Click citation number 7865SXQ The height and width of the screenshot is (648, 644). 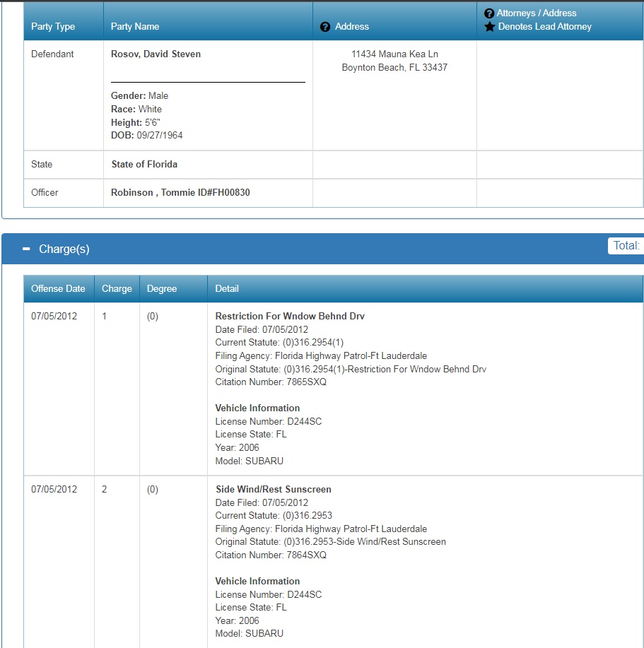[x=306, y=382]
